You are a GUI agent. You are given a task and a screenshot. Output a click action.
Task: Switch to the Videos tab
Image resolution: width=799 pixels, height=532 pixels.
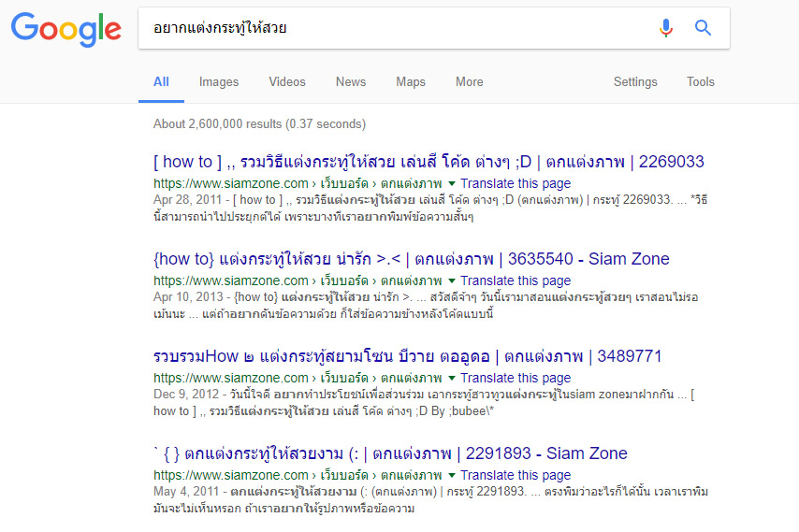click(287, 82)
